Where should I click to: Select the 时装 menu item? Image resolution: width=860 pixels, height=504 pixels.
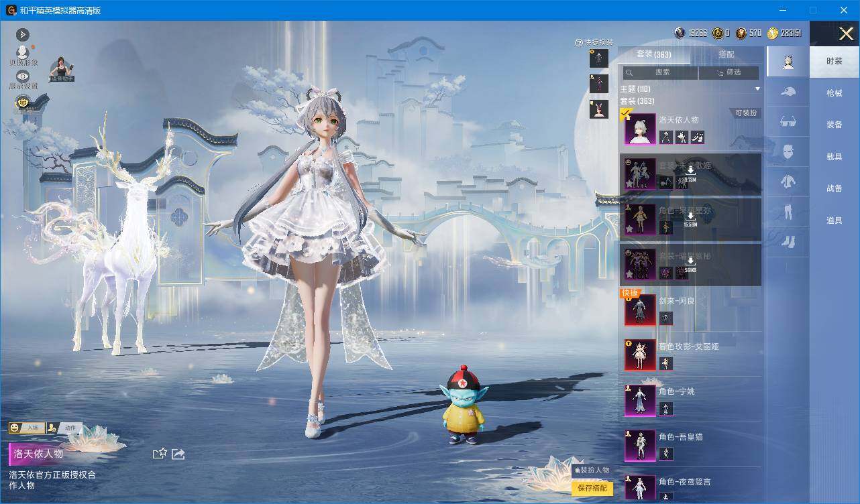[835, 61]
